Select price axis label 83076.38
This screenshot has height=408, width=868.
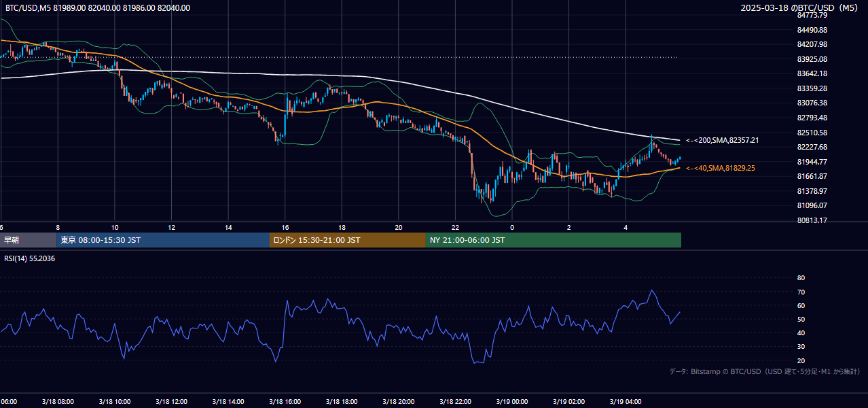point(812,103)
